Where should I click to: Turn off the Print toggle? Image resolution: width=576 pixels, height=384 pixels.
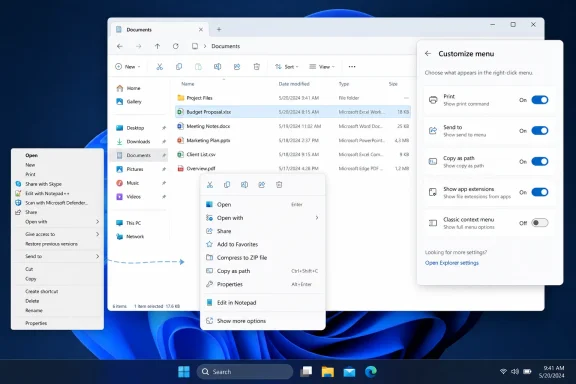pos(540,100)
